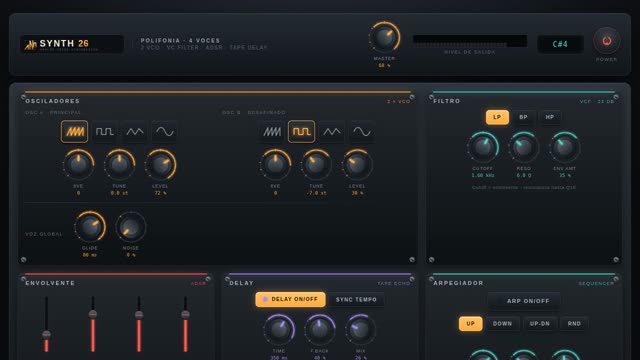Toggle Arp On/Off

click(524, 301)
